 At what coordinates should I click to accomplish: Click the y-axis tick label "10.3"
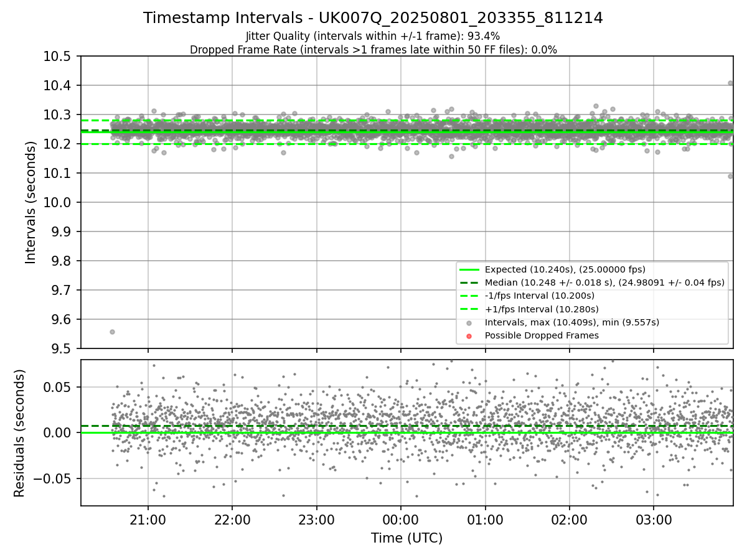point(56,114)
